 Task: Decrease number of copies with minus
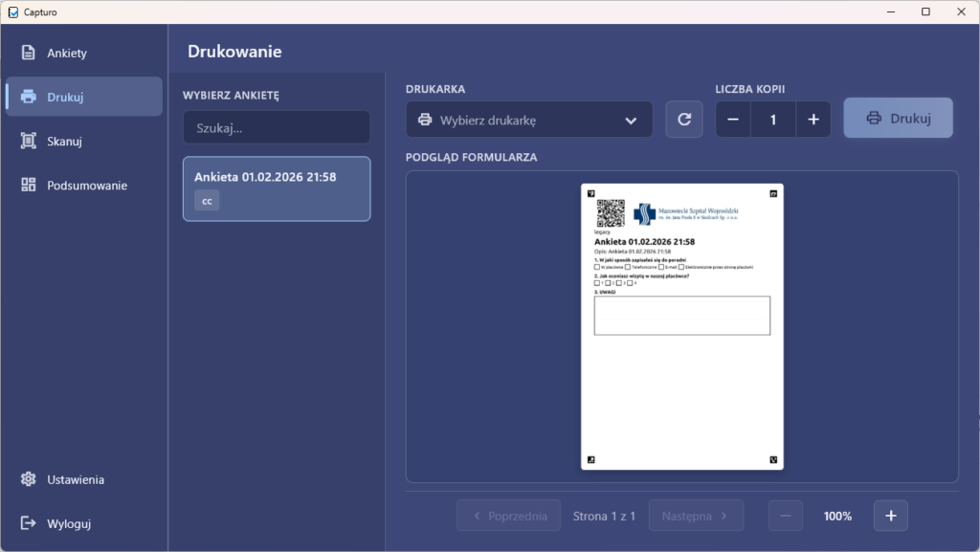pos(733,120)
